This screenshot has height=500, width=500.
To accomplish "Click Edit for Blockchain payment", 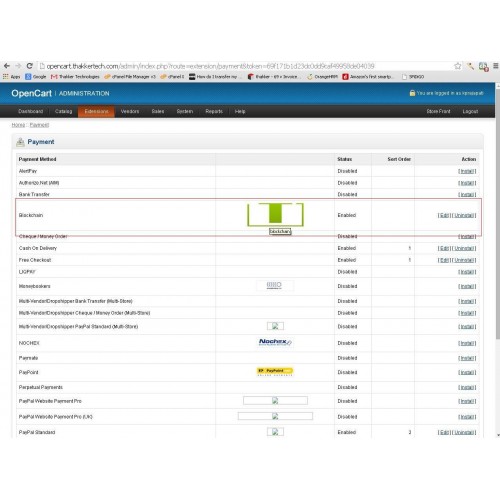I will (444, 215).
